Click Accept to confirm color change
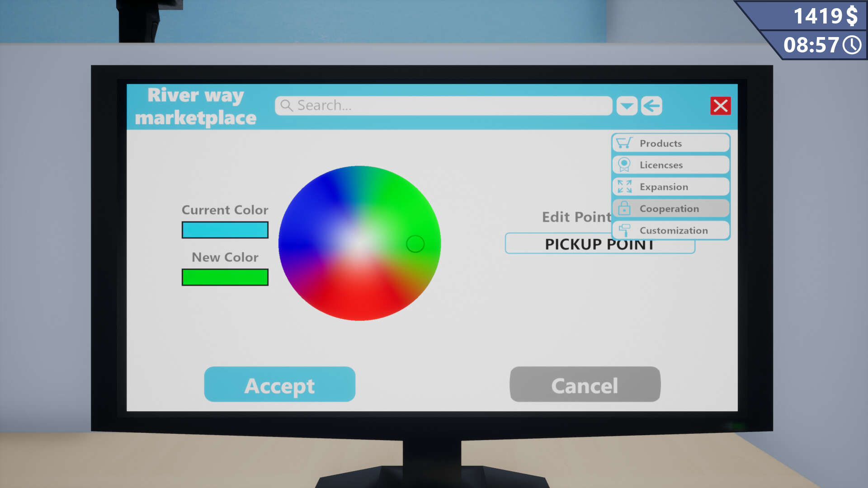This screenshot has width=868, height=488. [x=279, y=385]
